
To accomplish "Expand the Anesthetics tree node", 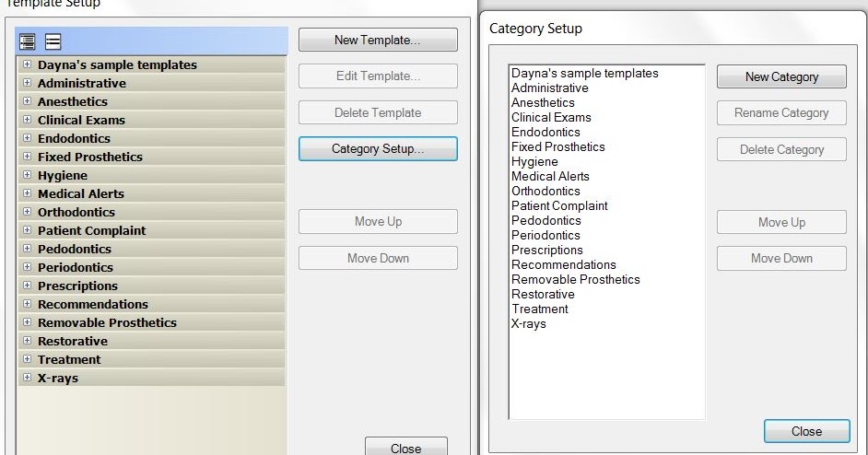I will 27,101.
